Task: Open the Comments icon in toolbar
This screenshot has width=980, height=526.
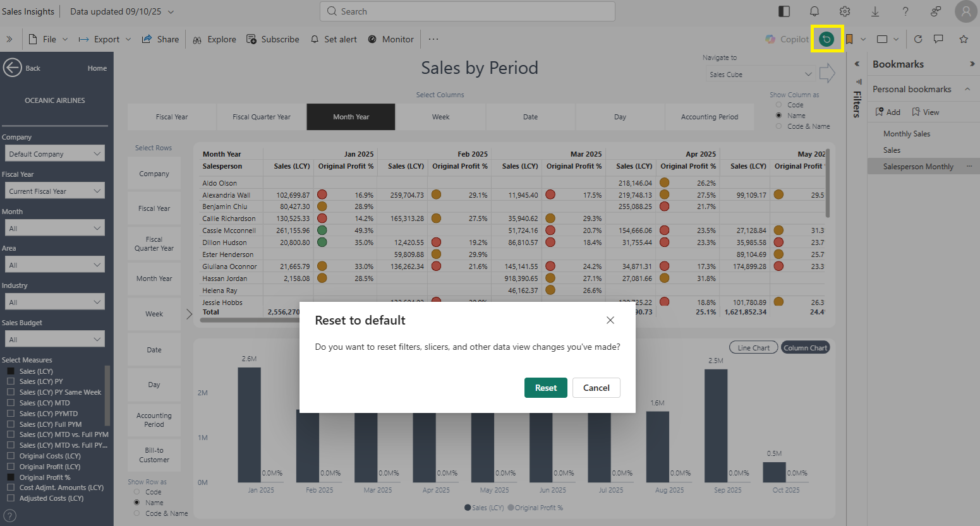Action: [x=938, y=39]
